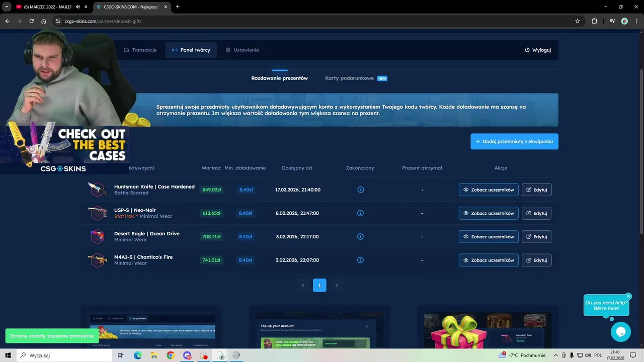Click info icon in M4A1-S row
Screen dimensions: 644x362
pyautogui.click(x=360, y=260)
